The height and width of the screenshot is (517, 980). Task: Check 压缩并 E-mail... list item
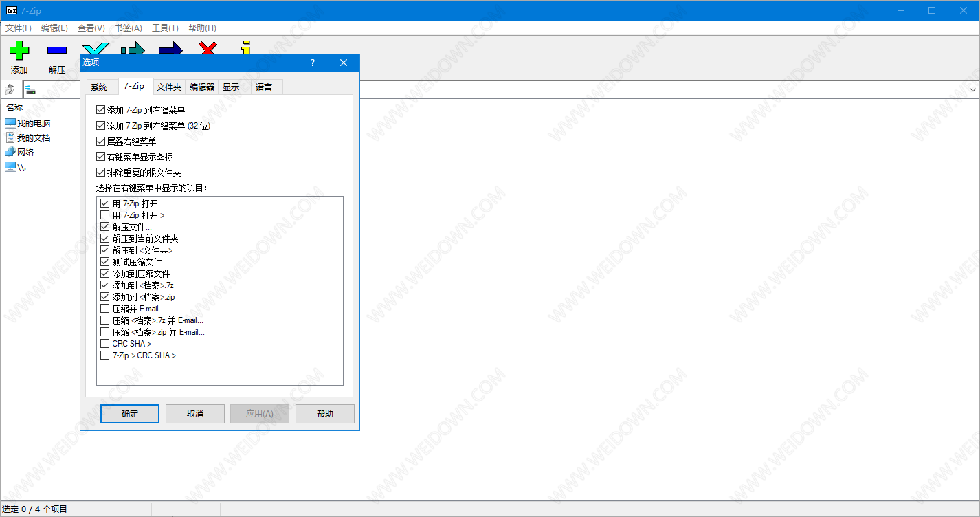coord(105,309)
